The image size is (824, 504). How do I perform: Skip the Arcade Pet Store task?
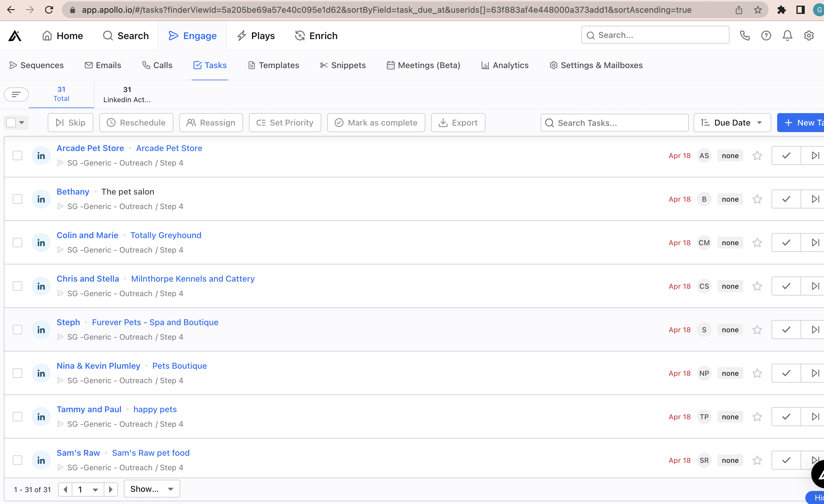(815, 156)
